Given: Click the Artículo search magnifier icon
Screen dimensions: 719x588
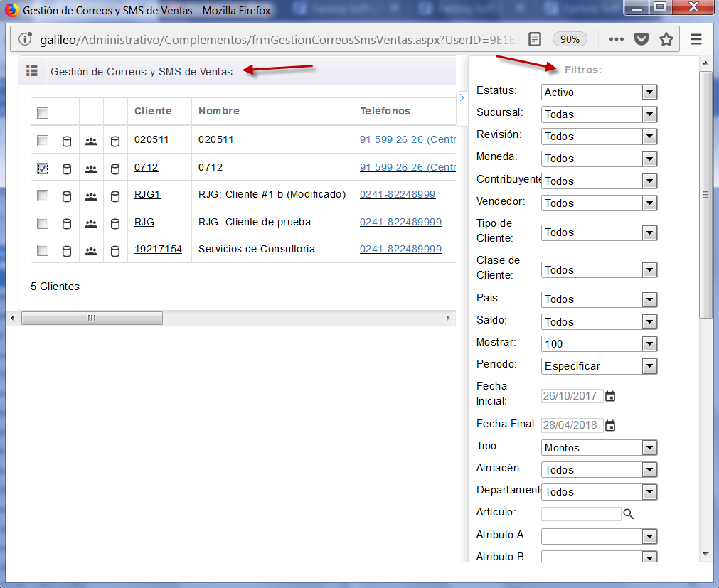Looking at the screenshot, I should pyautogui.click(x=628, y=513).
